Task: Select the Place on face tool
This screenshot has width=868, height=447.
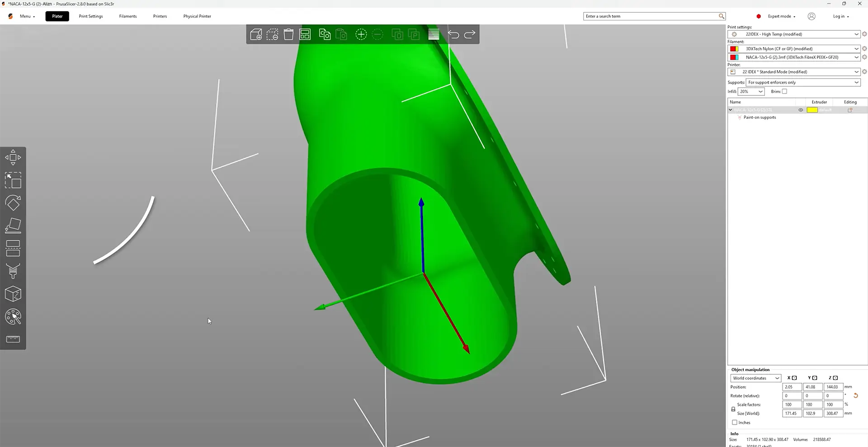Action: (x=13, y=226)
